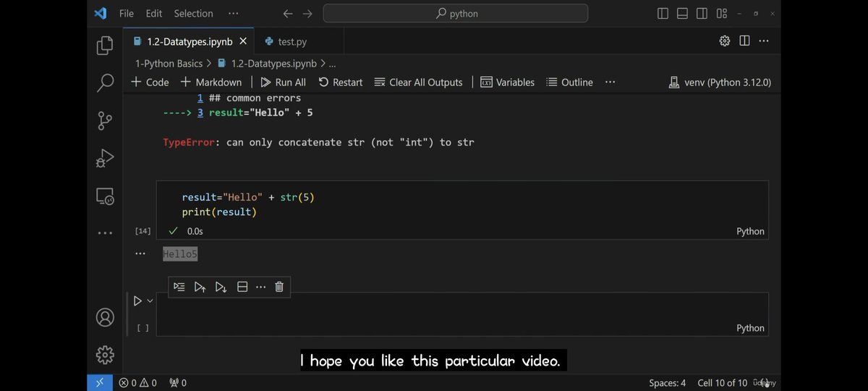The width and height of the screenshot is (868, 391).
Task: Split the editor to the right
Action: pos(744,41)
